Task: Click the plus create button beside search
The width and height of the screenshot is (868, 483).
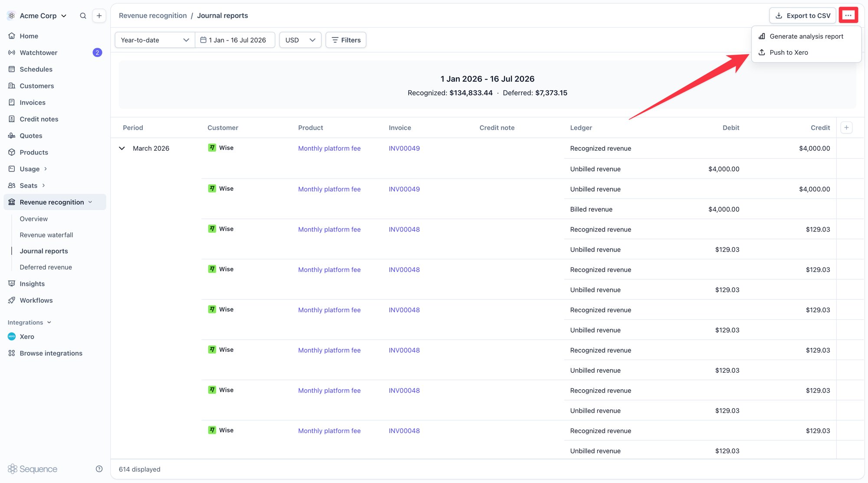Action: click(99, 16)
